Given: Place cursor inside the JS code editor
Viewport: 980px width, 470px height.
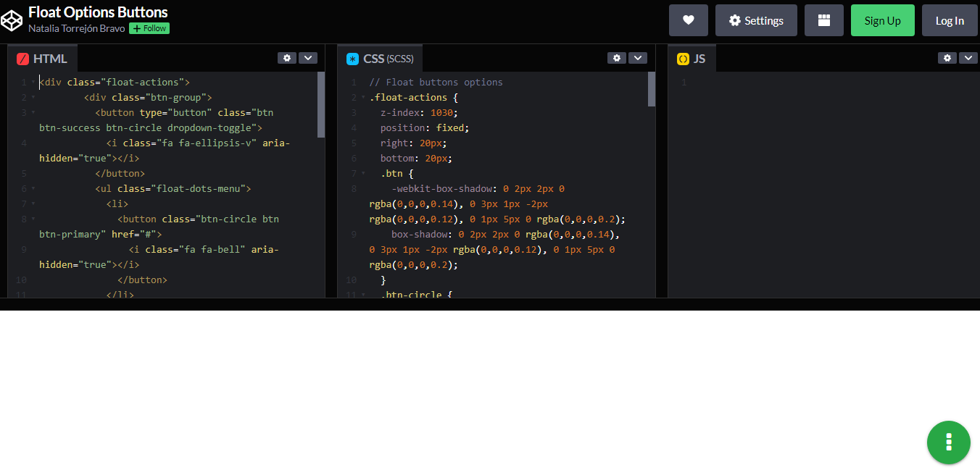Looking at the screenshot, I should [819, 181].
